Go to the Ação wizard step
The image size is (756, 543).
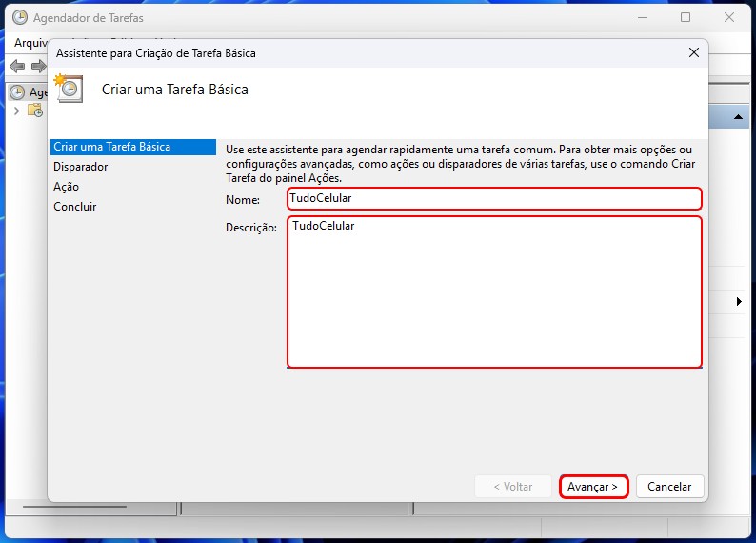point(67,187)
